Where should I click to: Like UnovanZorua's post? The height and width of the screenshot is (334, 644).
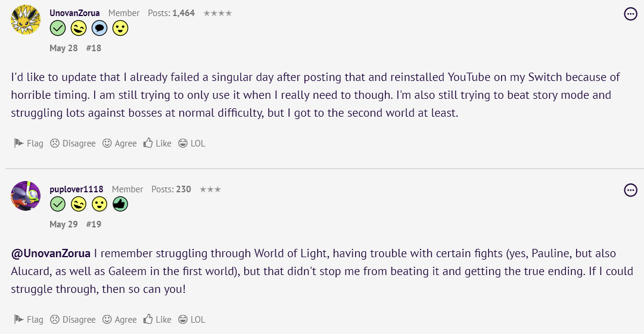pos(157,143)
